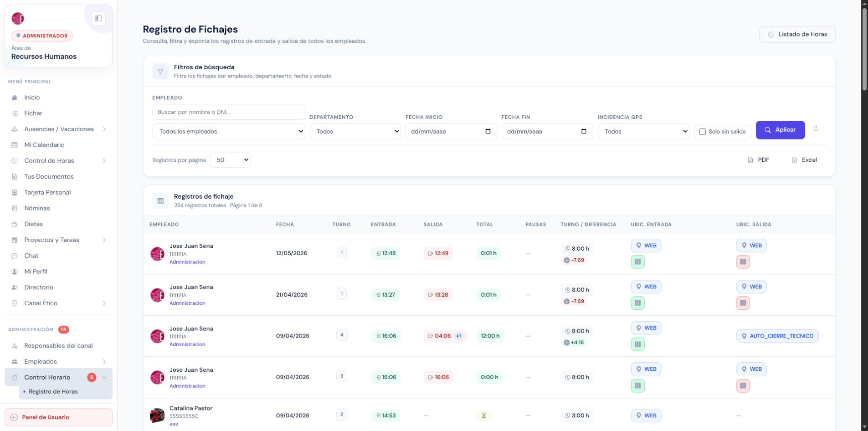868x431 pixels.
Task: Expand the Ausencias / Vacaciones submenu
Action: [x=104, y=129]
